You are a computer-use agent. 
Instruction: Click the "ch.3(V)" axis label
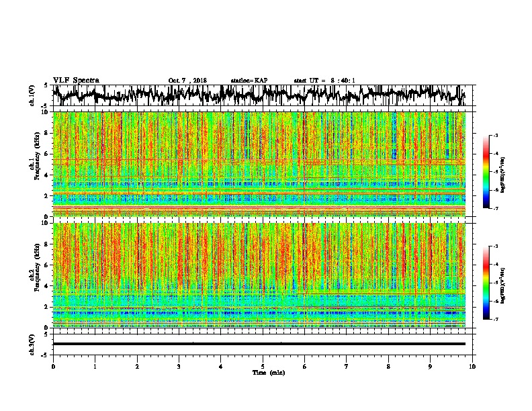click(32, 345)
